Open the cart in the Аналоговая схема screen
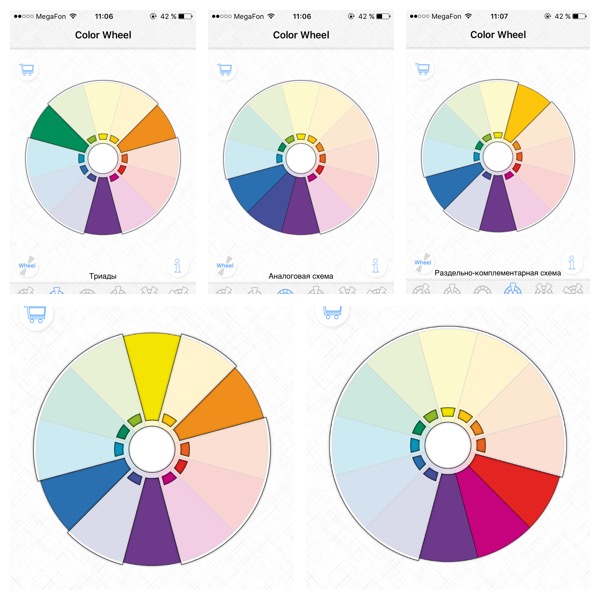 click(224, 71)
